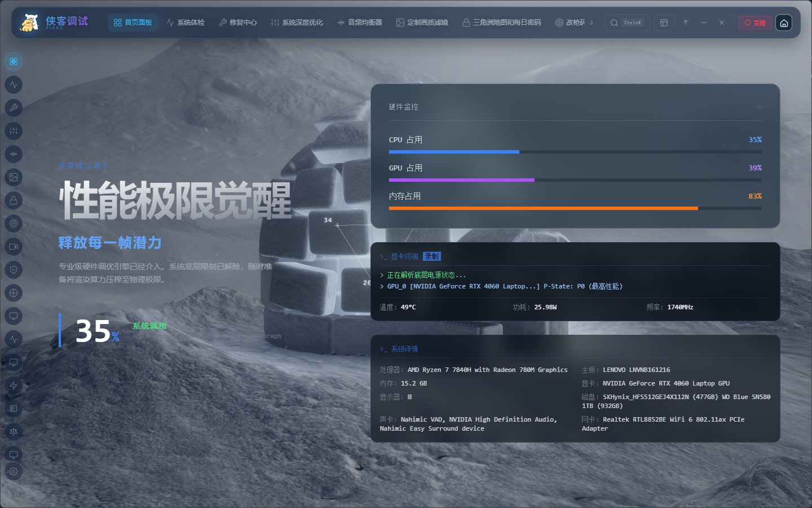Image resolution: width=812 pixels, height=508 pixels.
Task: Toggle the pin-on-top arrow icon
Action: coord(686,23)
